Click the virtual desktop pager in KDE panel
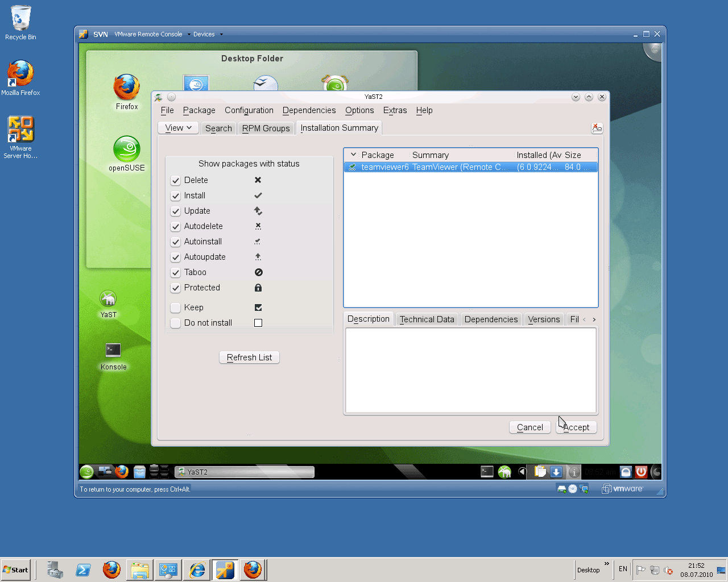 [159, 472]
